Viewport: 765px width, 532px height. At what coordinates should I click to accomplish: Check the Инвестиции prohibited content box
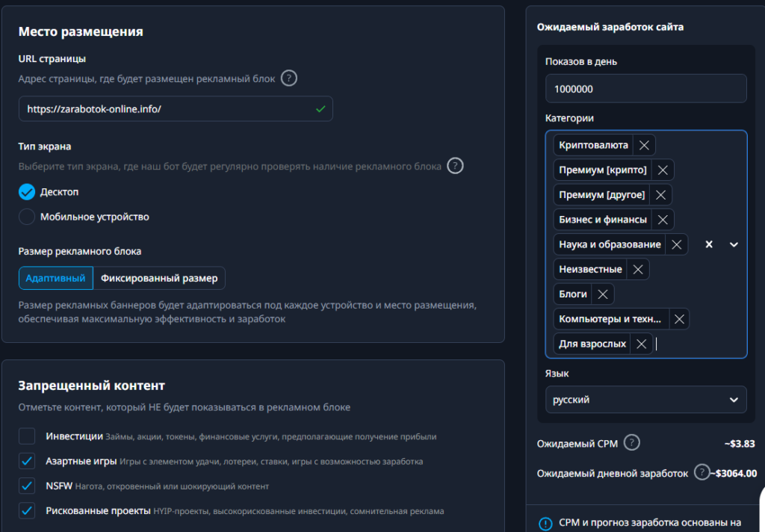click(x=27, y=436)
